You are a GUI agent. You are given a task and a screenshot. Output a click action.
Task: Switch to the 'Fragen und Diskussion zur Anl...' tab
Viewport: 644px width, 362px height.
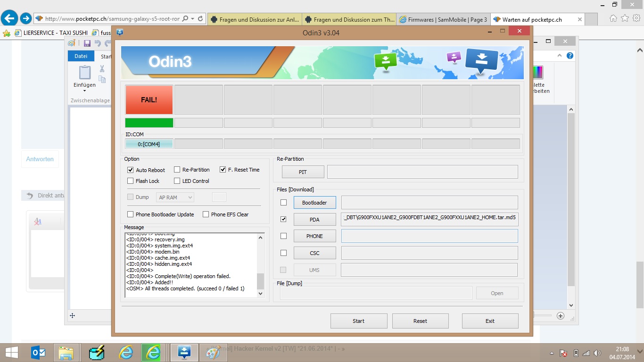point(255,19)
